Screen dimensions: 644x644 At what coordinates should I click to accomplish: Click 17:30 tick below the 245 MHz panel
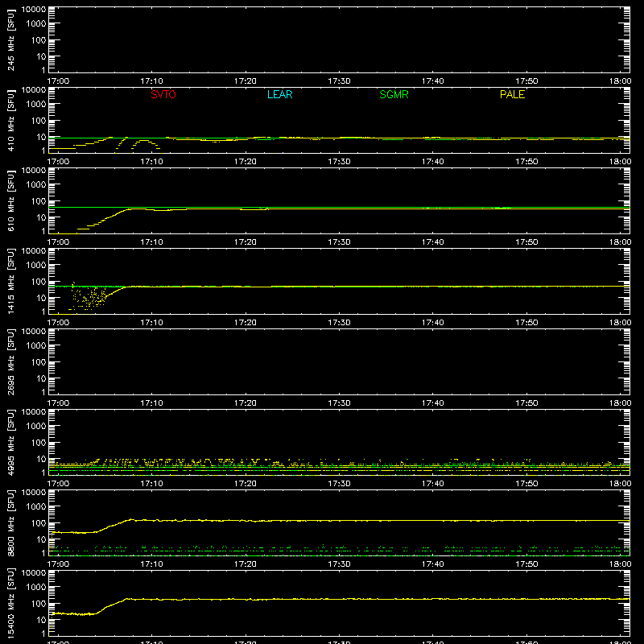click(339, 81)
